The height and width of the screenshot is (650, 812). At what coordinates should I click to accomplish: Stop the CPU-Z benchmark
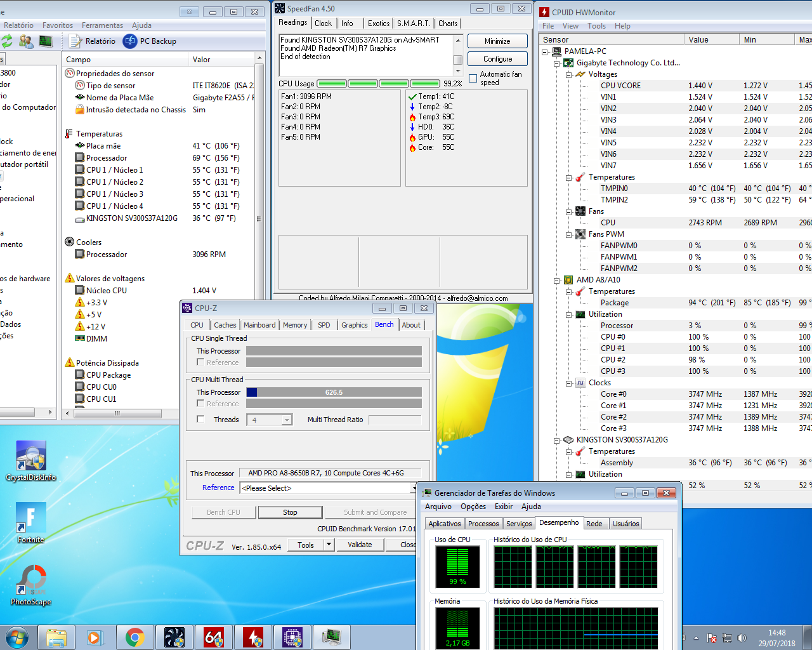pyautogui.click(x=290, y=512)
